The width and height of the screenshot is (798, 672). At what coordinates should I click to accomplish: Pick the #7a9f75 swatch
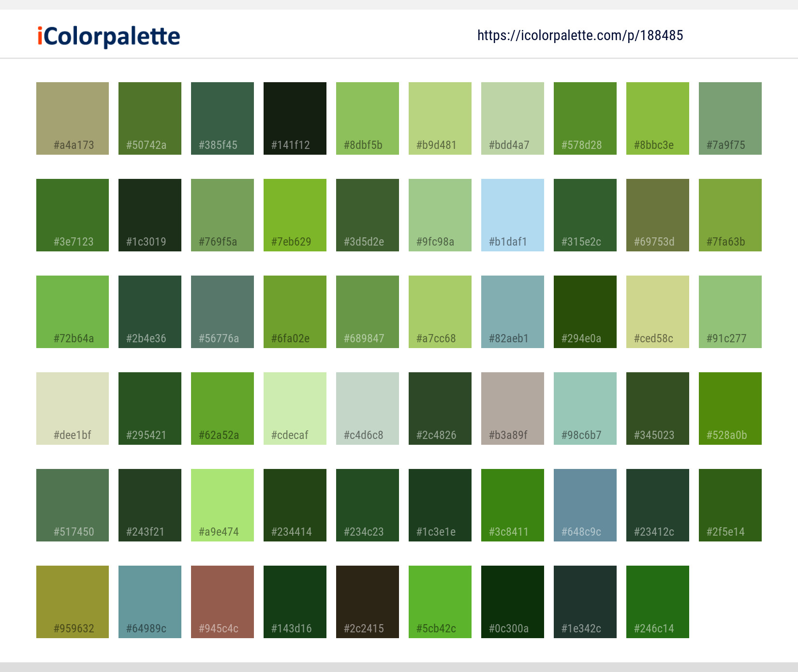(730, 118)
